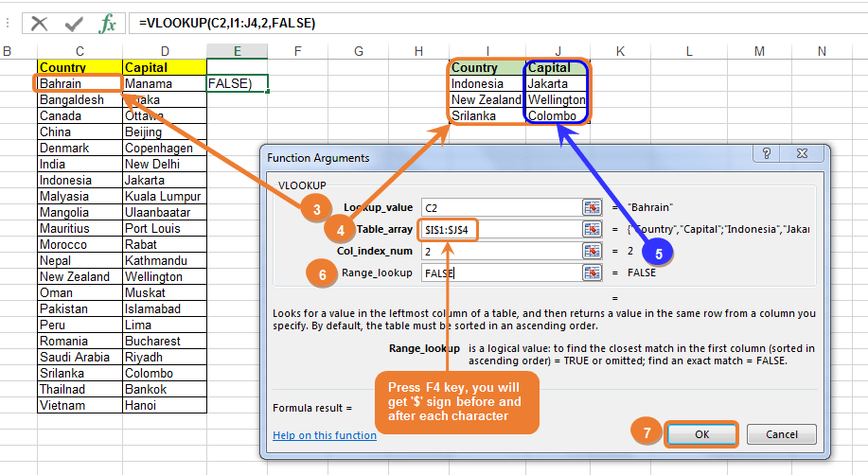This screenshot has width=868, height=475.
Task: Select the Indonesia cell in column I
Action: tap(487, 83)
